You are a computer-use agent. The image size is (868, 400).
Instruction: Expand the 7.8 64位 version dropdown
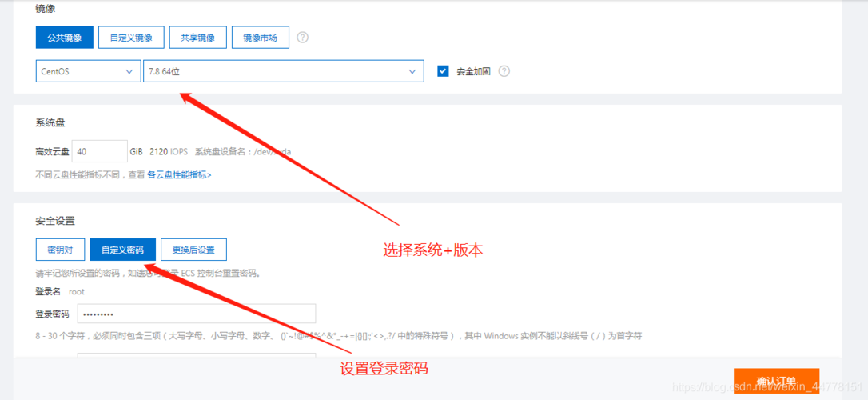point(284,71)
